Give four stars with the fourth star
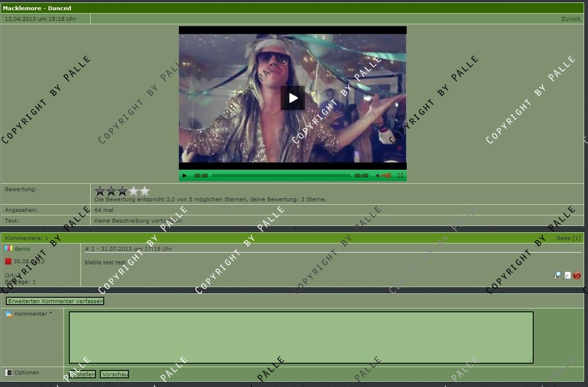This screenshot has height=387, width=588. [134, 191]
